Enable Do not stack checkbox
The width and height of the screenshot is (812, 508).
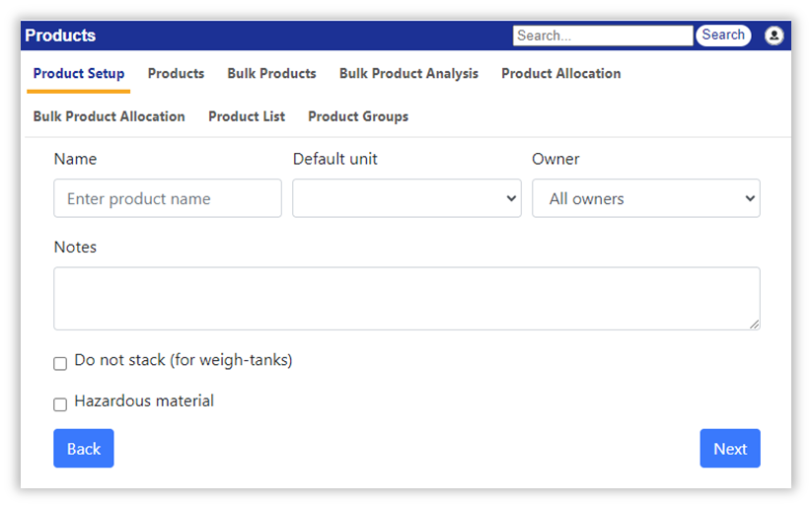60,364
